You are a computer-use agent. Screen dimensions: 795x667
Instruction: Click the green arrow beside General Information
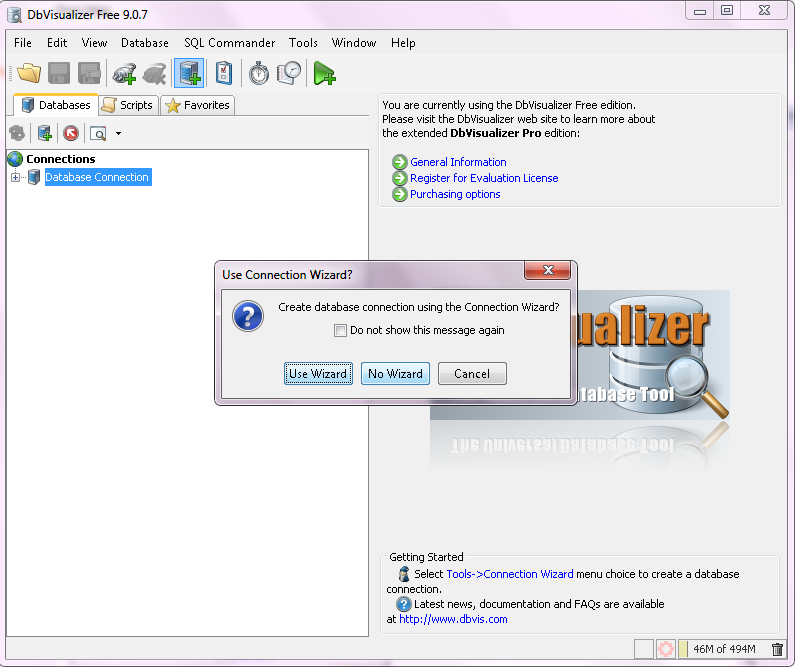[400, 162]
